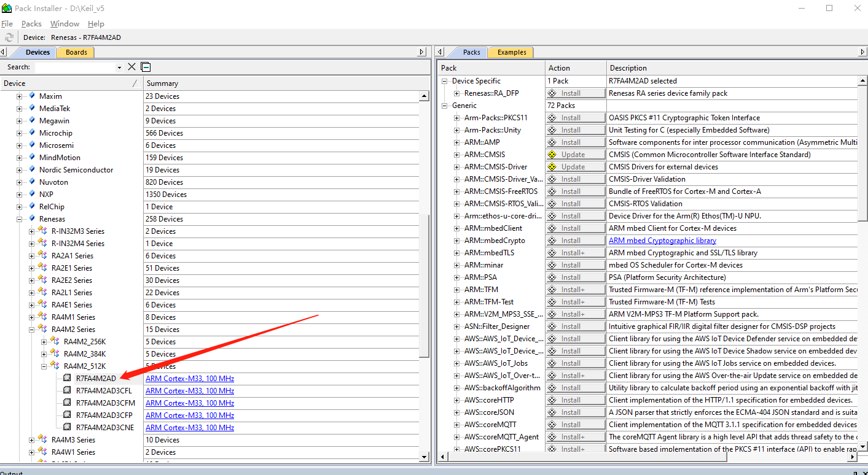The height and width of the screenshot is (475, 868).
Task: Click the Devices tree vertical scrollbar thumb
Action: pos(424,285)
